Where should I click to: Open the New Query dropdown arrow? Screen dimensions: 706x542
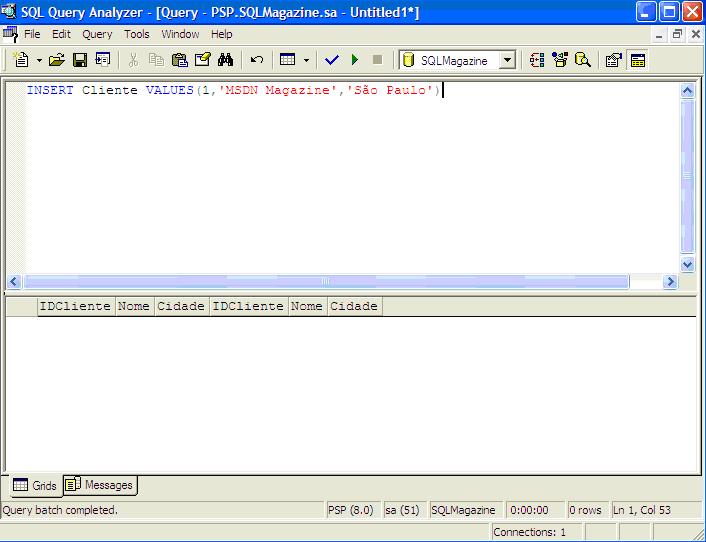pyautogui.click(x=39, y=60)
